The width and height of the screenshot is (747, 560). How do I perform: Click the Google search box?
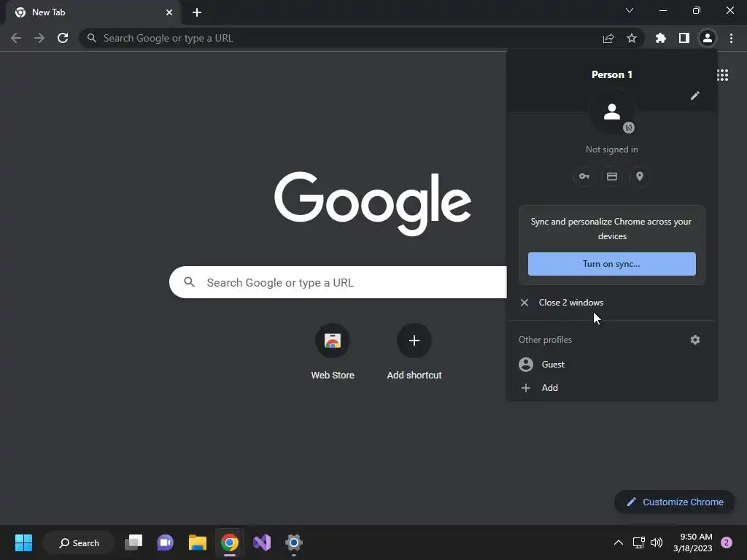point(338,282)
